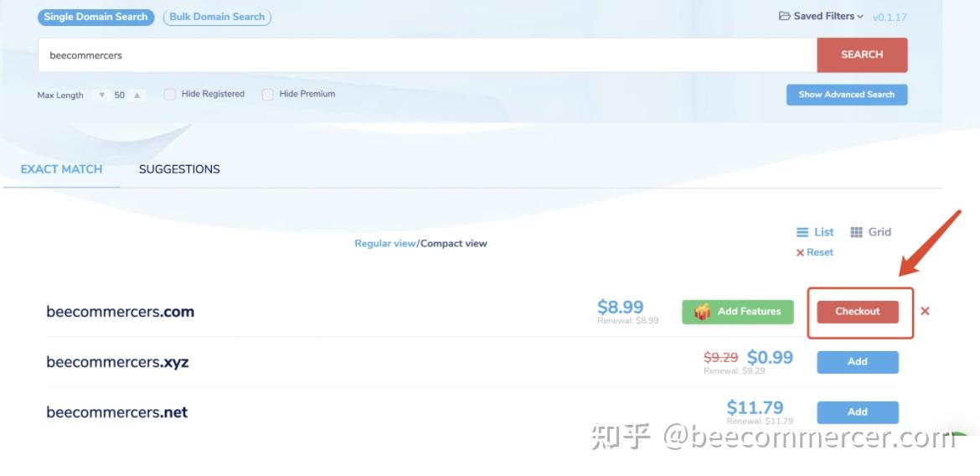Open the EXACT MATCH tab
The image size is (980, 476).
coord(61,169)
